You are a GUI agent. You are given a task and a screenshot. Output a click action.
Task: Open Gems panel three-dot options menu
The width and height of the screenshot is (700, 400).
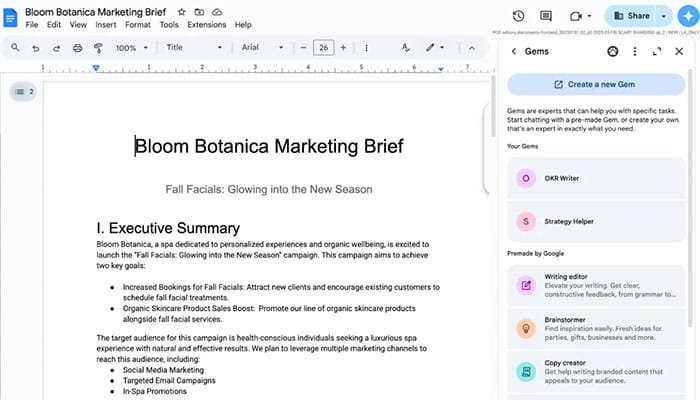tap(635, 51)
